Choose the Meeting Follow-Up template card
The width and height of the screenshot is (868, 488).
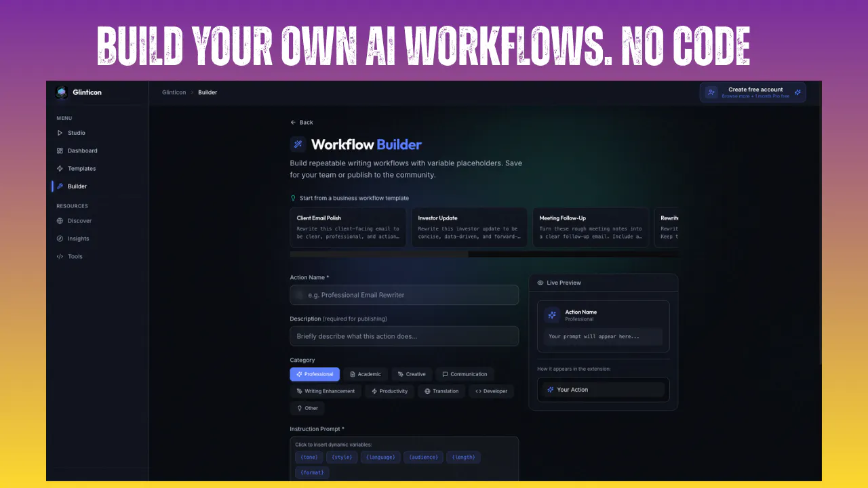click(x=591, y=227)
